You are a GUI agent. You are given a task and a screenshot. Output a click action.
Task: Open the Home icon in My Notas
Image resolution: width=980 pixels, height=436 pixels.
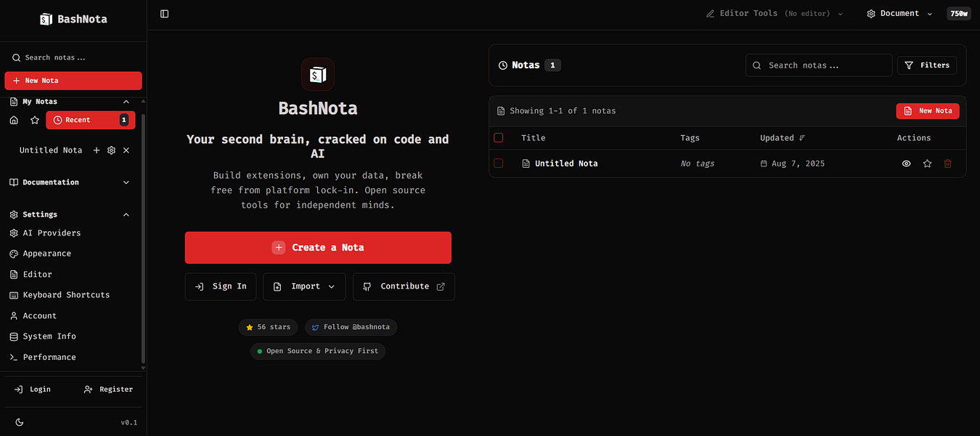(13, 119)
